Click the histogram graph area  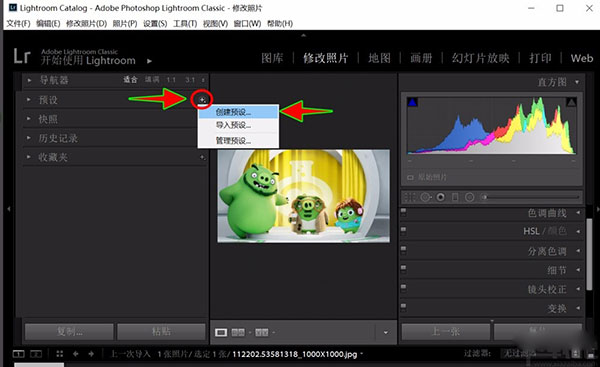(492, 126)
